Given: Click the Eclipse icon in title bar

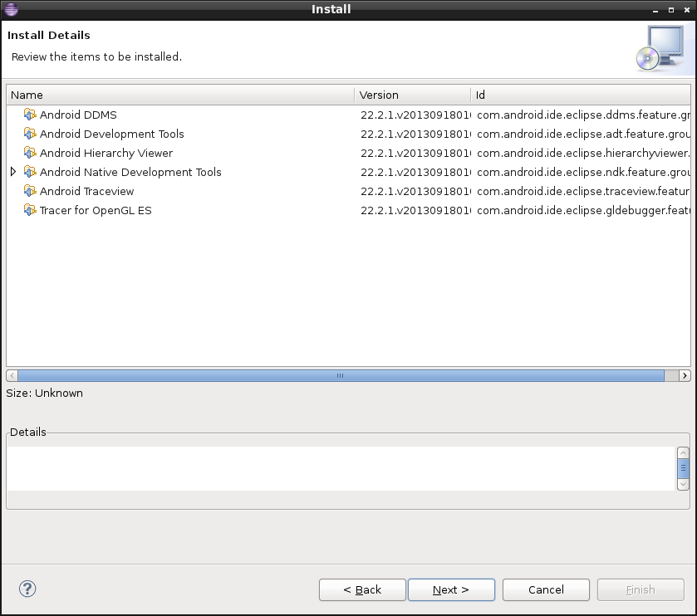Looking at the screenshot, I should point(11,9).
